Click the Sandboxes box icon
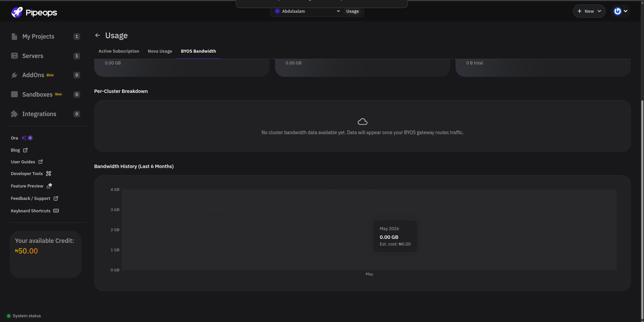This screenshot has height=322, width=644. point(14,94)
